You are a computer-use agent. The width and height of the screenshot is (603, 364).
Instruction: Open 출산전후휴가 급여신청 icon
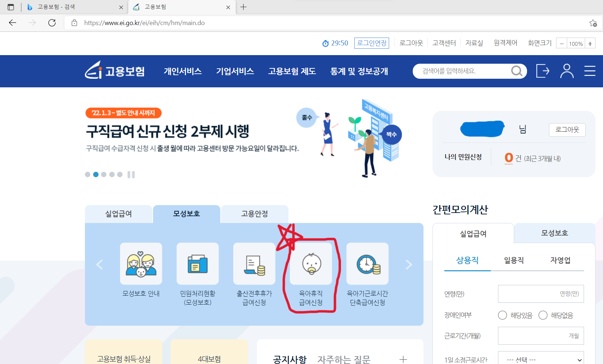click(x=254, y=264)
